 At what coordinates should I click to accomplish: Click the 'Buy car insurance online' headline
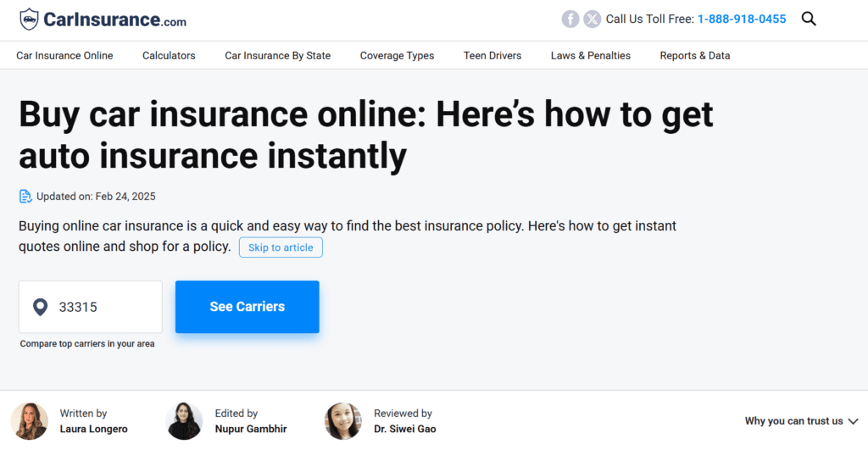click(366, 135)
